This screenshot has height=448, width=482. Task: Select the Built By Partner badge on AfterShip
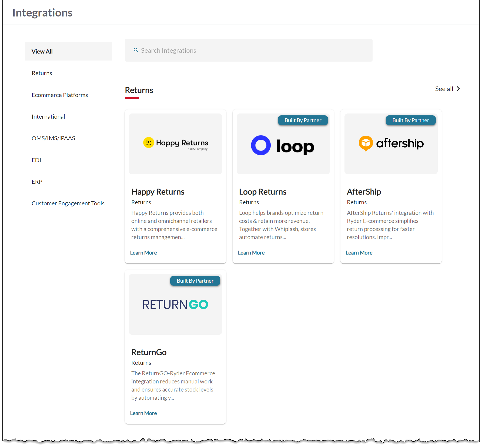point(410,120)
